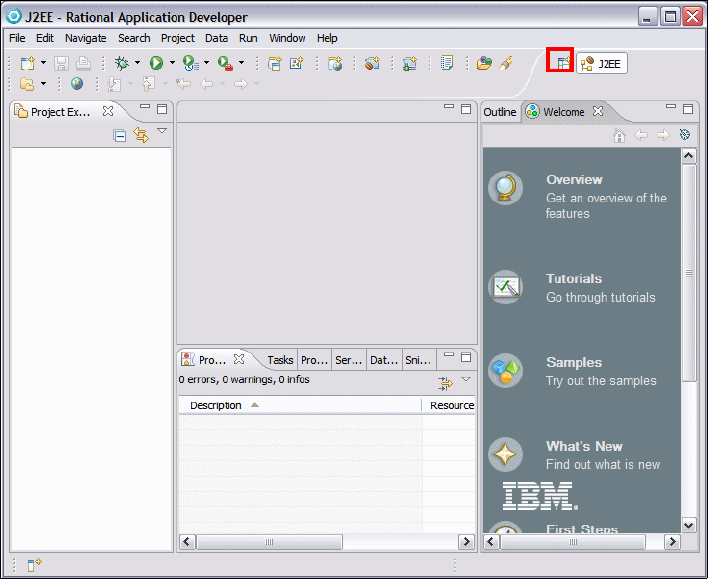This screenshot has width=708, height=579.
Task: Switch to the Dat... tab
Action: pyautogui.click(x=384, y=360)
